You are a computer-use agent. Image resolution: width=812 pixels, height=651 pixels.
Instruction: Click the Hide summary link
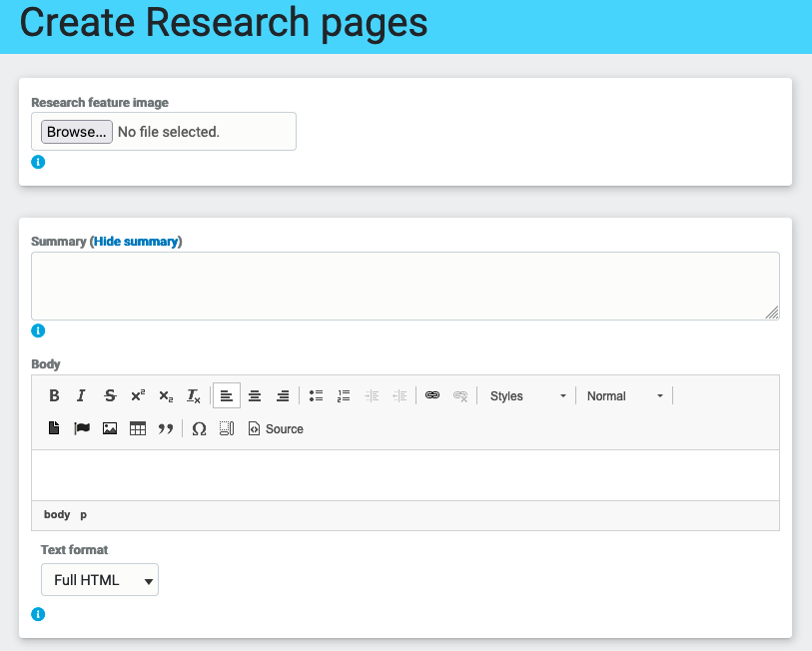click(x=136, y=242)
